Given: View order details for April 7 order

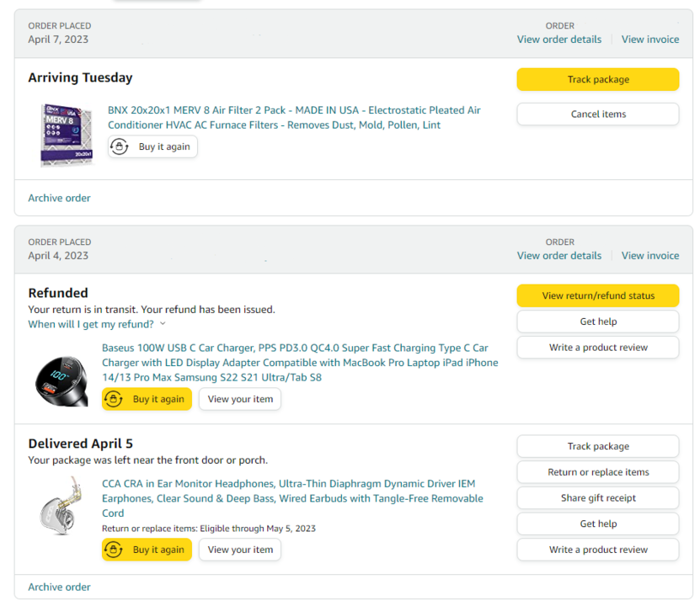Looking at the screenshot, I should click(x=559, y=40).
